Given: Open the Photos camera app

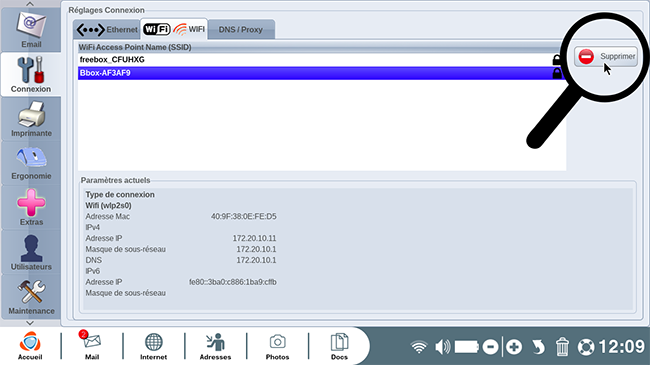Looking at the screenshot, I should 277,345.
